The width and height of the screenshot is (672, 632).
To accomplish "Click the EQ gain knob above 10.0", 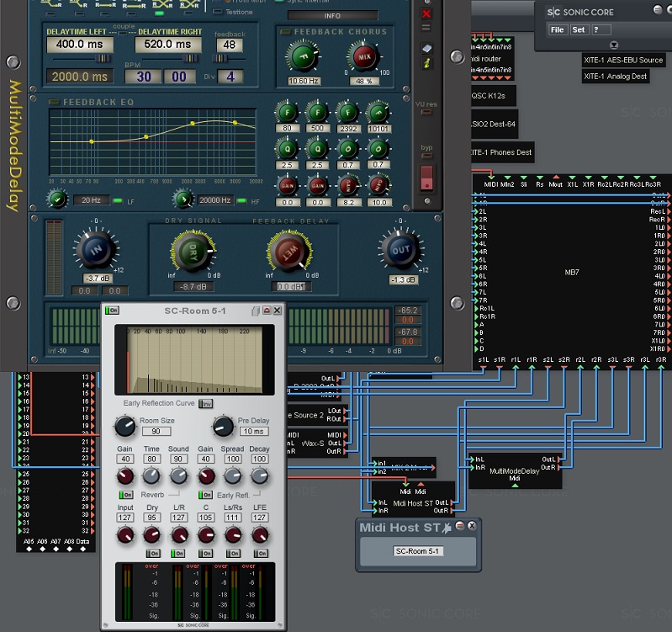I will [x=378, y=185].
